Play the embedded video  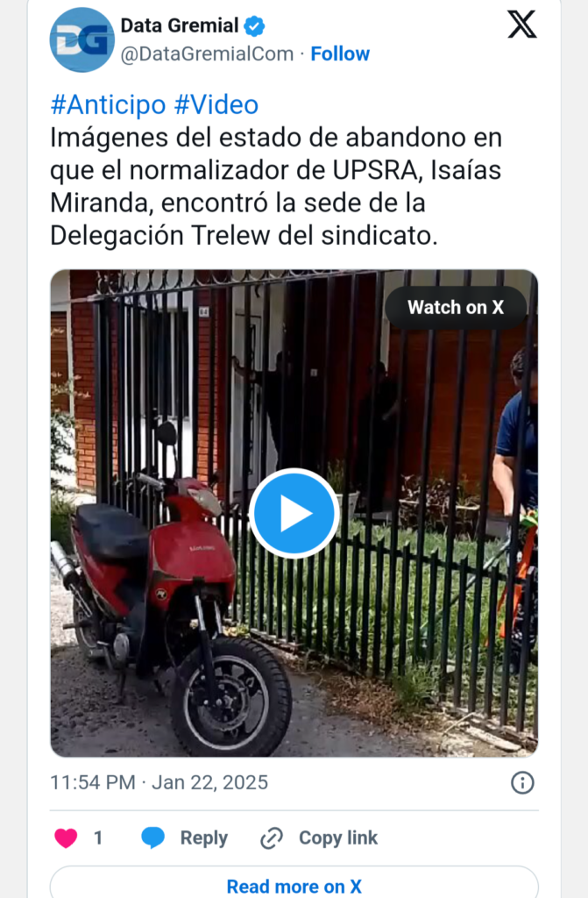tap(294, 513)
